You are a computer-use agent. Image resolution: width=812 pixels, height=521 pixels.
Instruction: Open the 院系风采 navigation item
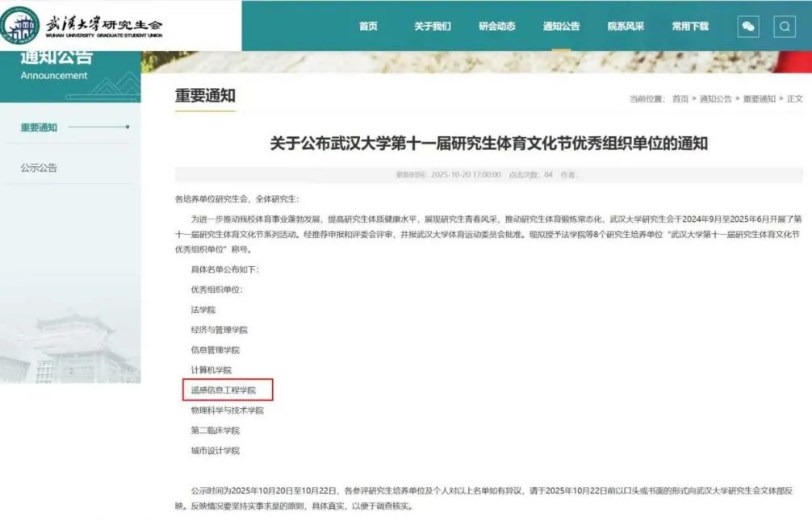626,27
